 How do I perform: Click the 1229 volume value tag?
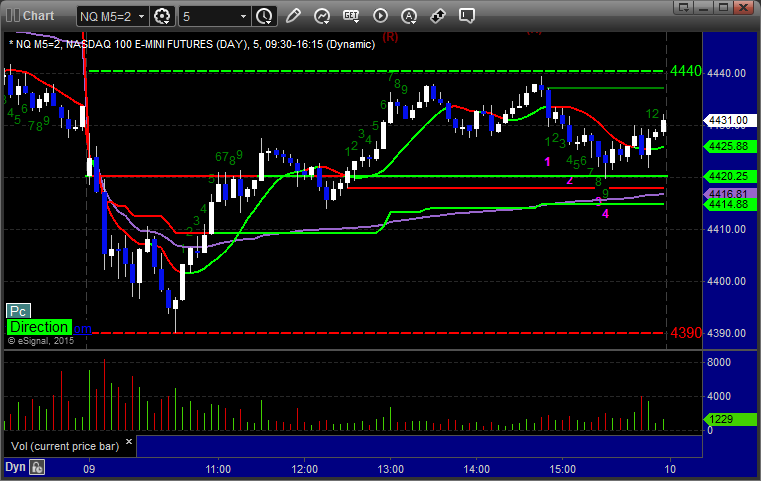coord(729,419)
